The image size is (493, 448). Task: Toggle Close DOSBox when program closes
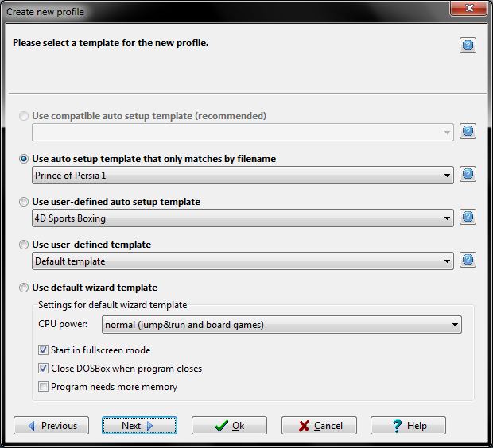pos(44,369)
